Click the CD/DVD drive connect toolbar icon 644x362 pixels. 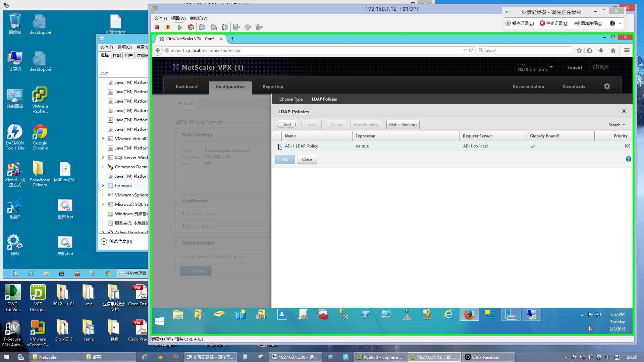pyautogui.click(x=248, y=27)
